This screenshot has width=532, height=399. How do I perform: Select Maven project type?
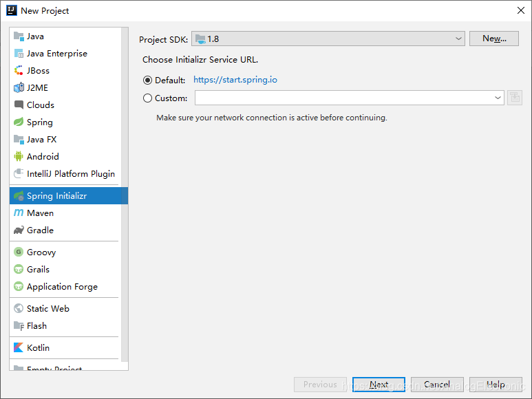point(65,213)
